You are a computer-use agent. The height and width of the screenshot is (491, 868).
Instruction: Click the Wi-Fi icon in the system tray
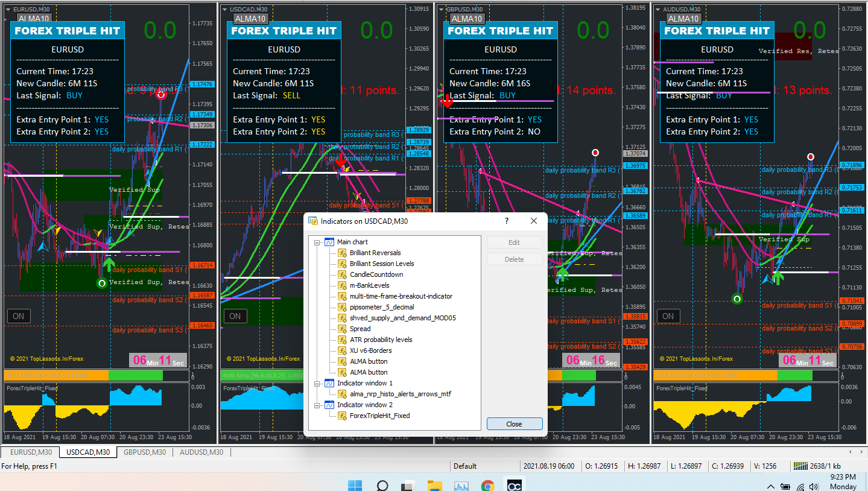(x=800, y=486)
